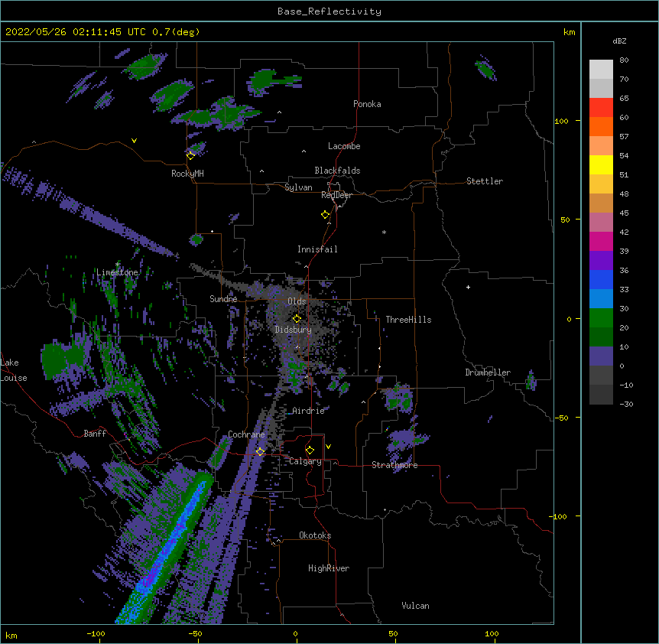This screenshot has width=659, height=644.
Task: Click the Cochrane city label
Action: click(246, 434)
